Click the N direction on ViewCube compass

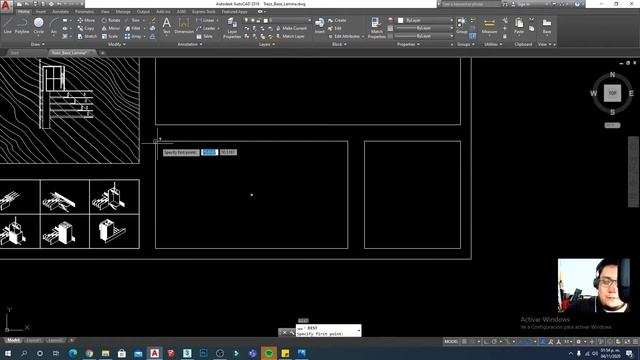pos(612,75)
